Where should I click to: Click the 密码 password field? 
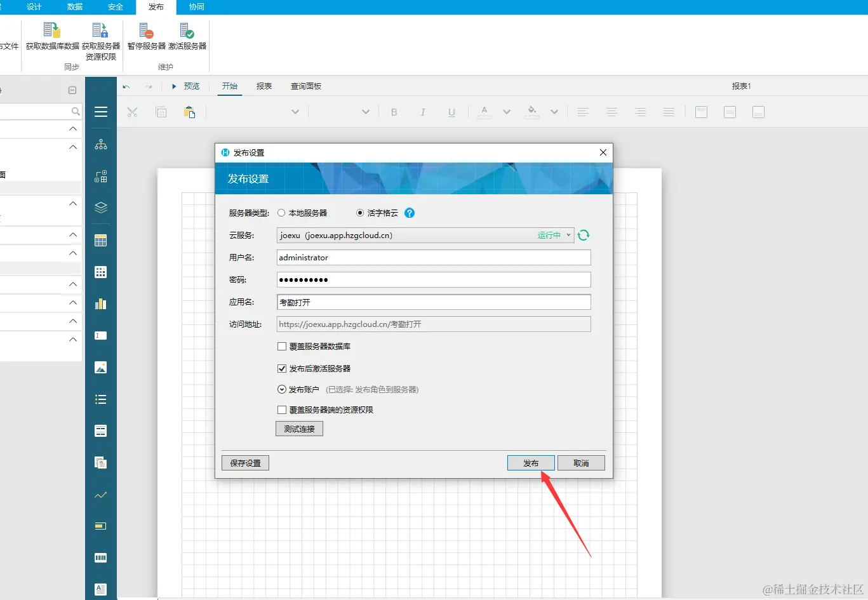[434, 279]
